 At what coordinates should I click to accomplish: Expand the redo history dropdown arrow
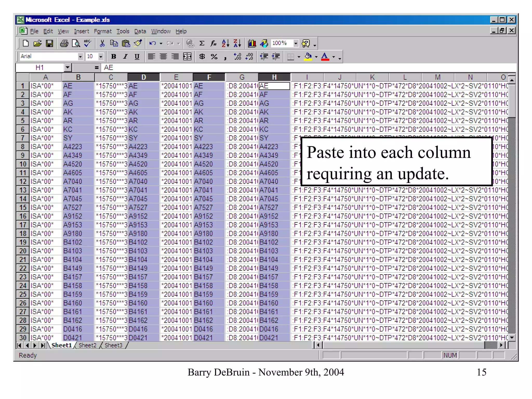(178, 43)
